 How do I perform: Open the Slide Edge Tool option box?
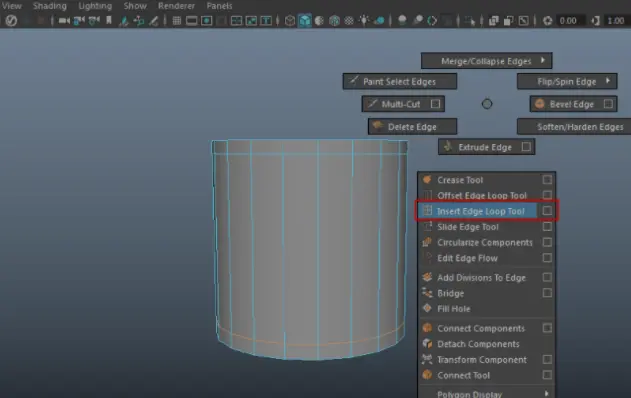(x=547, y=227)
